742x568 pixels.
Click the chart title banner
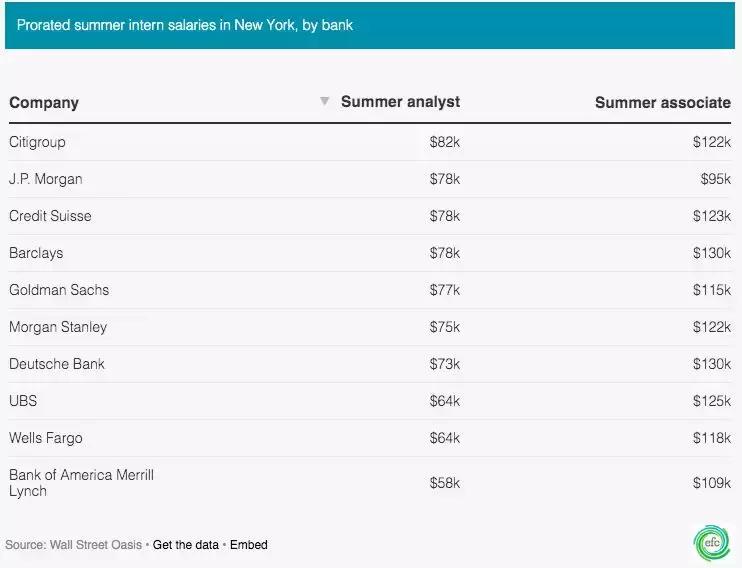point(370,25)
